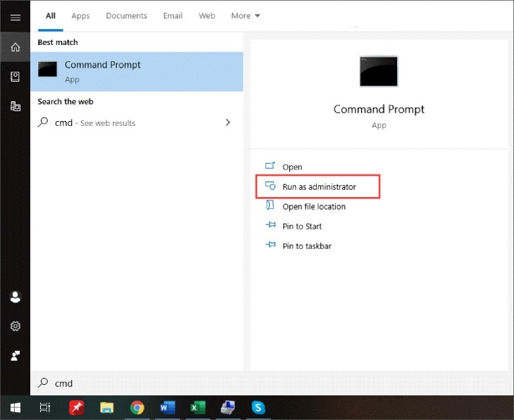Screen dimensions: 514x420
Task: Switch to the Email tab
Action: tap(173, 15)
